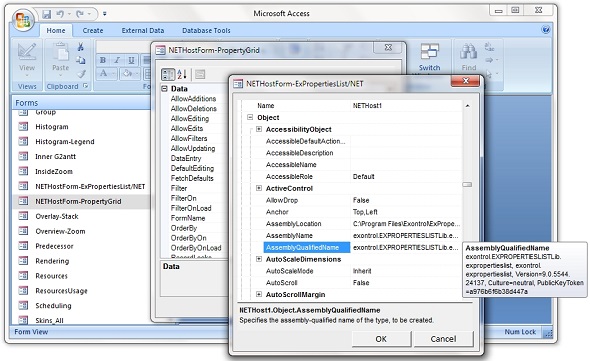This screenshot has width=590, height=361.
Task: Expand the AutoScaleDimensions node
Action: pos(259,259)
